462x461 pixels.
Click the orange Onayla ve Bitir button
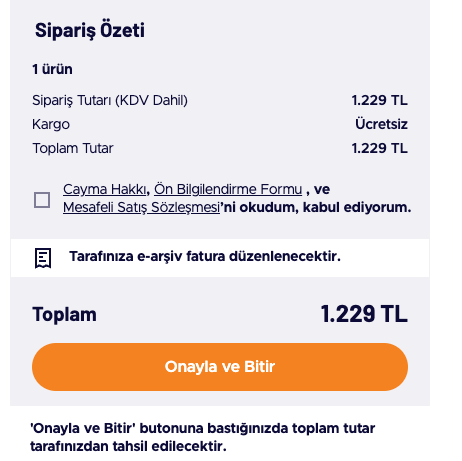(x=220, y=367)
